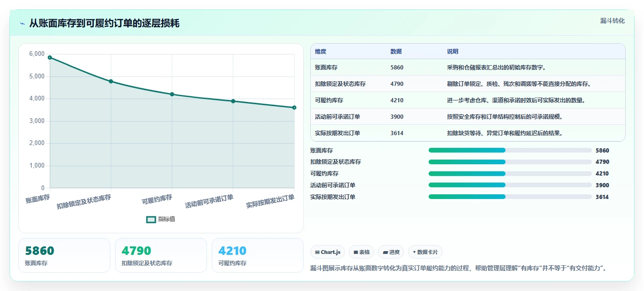Click the page title 从账面库存到可履约订单的逐层损耗

[104, 23]
